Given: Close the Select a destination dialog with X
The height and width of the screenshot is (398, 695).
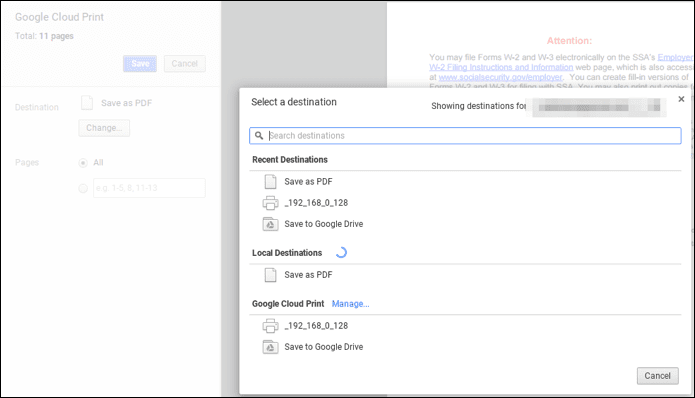Looking at the screenshot, I should coord(681,99).
